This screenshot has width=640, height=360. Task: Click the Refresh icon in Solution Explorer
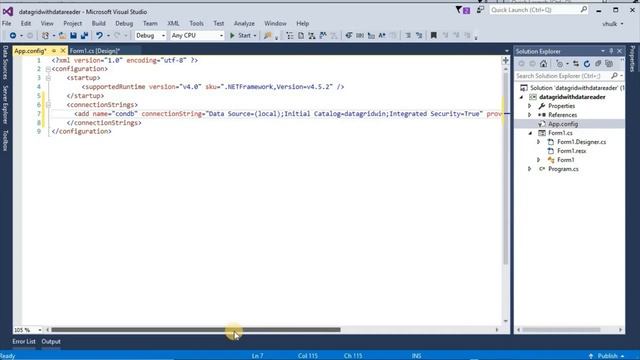[x=587, y=64]
